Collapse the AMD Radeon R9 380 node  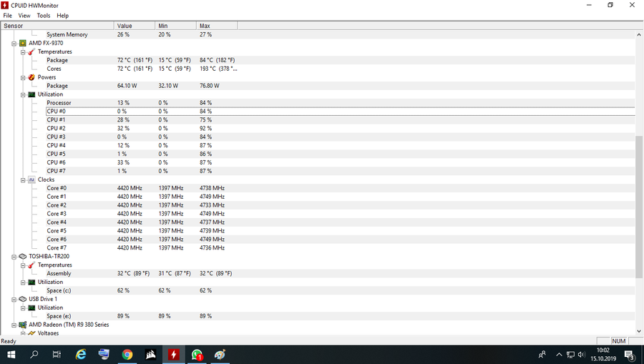pyautogui.click(x=14, y=325)
